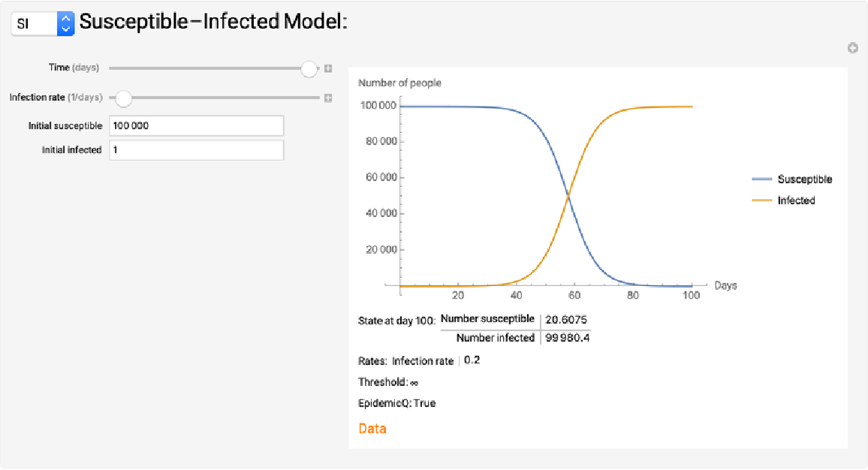Open the SI model selector dropdown

pos(43,23)
